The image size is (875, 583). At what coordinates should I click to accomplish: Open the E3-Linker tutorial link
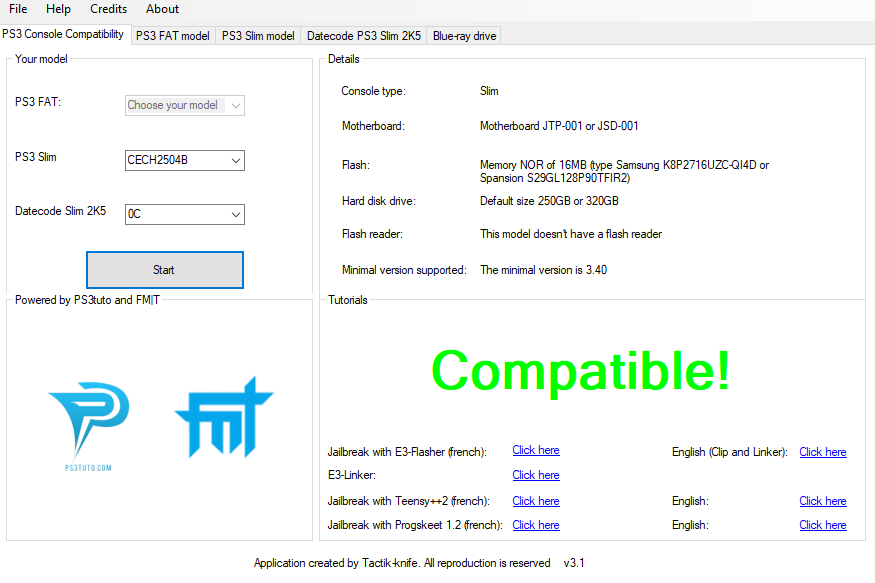point(536,475)
